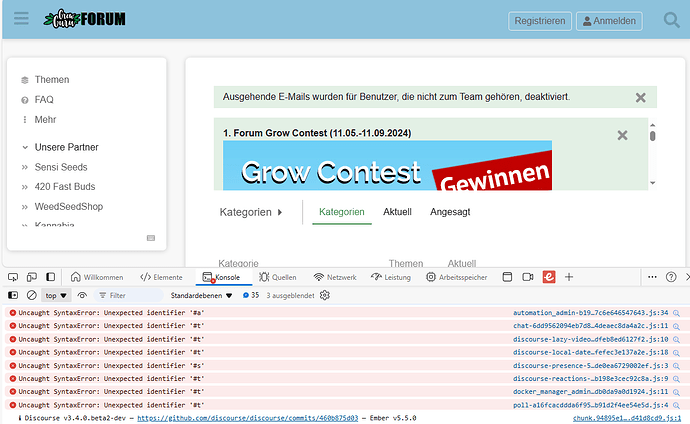Viewport: 690px width, 424px height.
Task: Open automation_admin js:34 source link
Action: point(591,313)
